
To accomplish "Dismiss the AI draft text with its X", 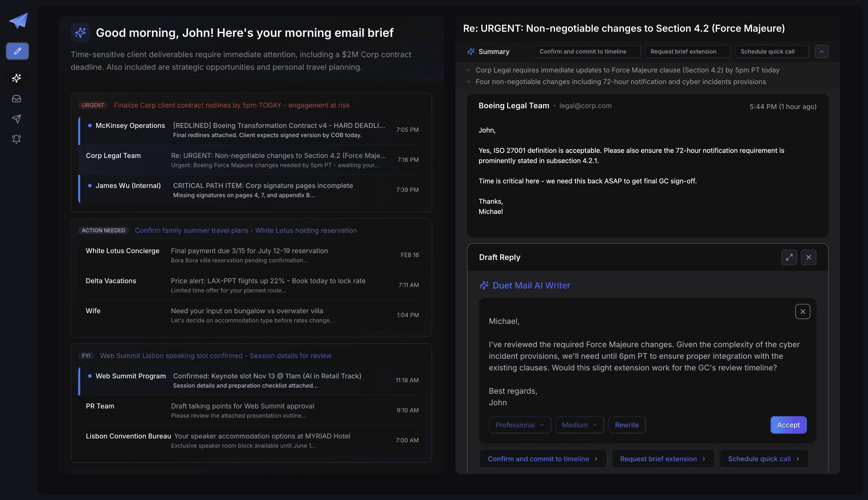I will coord(803,312).
